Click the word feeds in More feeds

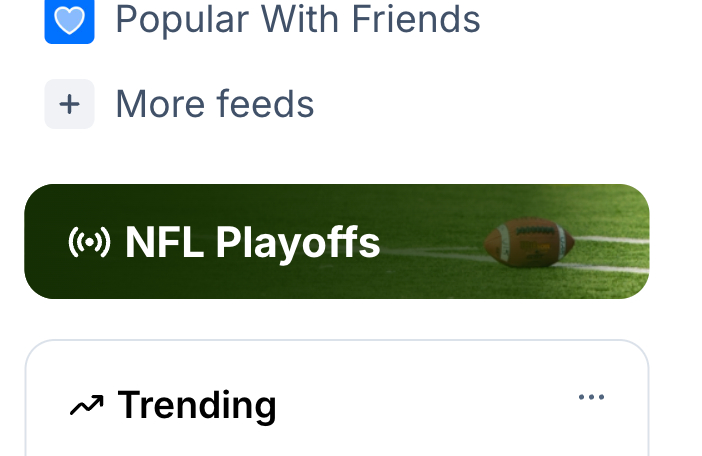tap(268, 104)
